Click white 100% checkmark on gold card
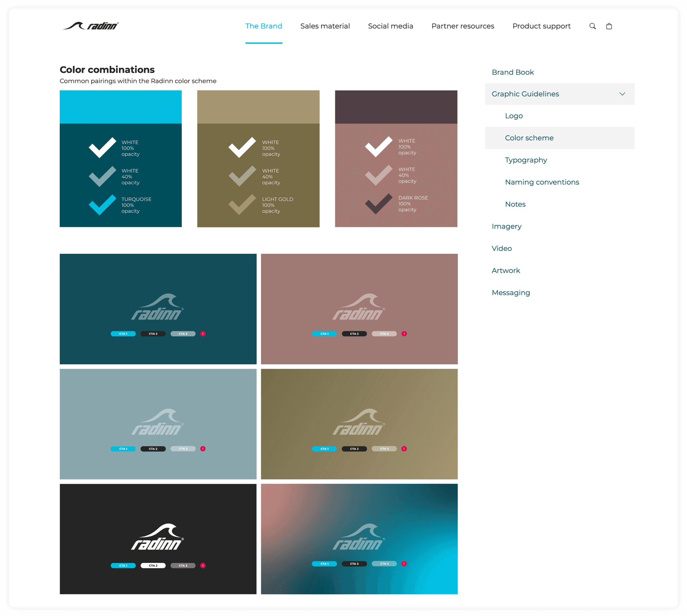 coord(242,147)
